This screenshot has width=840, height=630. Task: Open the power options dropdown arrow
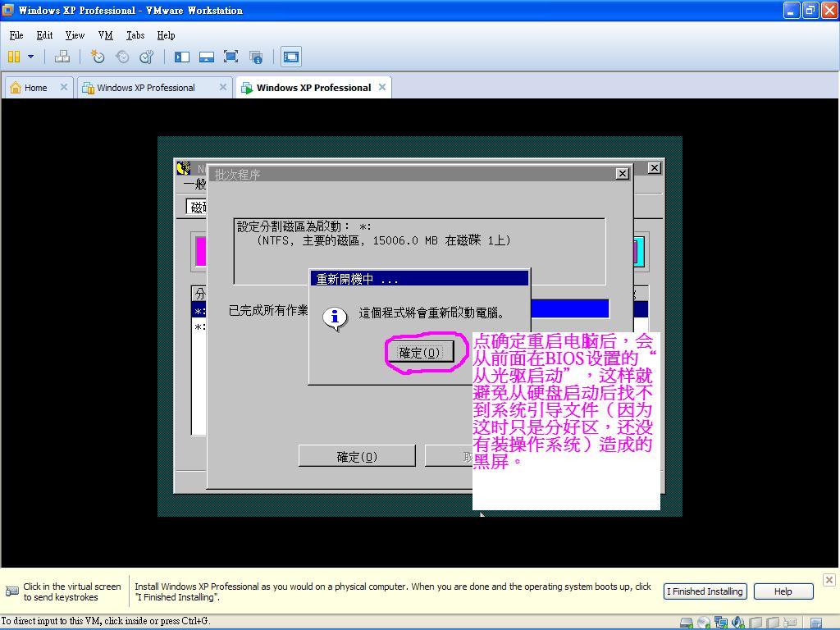pos(30,57)
